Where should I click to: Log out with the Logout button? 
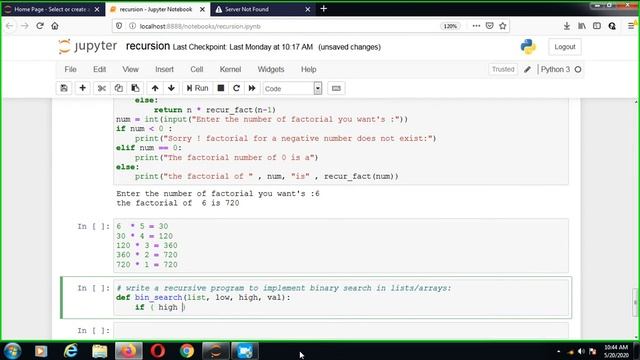tap(565, 47)
